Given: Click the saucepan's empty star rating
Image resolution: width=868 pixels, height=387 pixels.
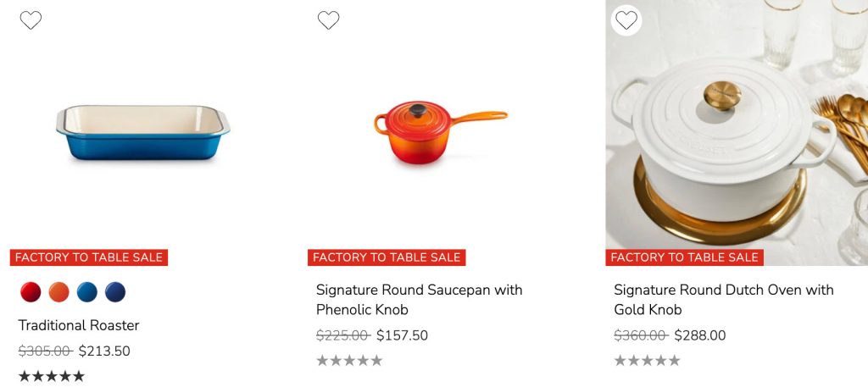Looking at the screenshot, I should point(349,361).
